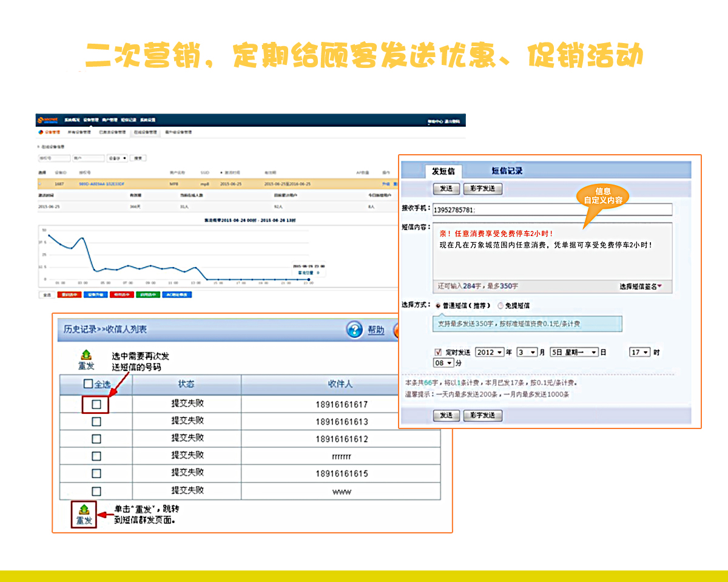
Task: Check the box for recipient 18916161613
Action: pyautogui.click(x=96, y=422)
